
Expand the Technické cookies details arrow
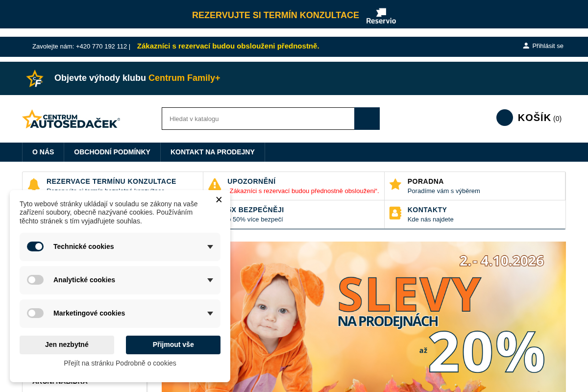pos(210,247)
